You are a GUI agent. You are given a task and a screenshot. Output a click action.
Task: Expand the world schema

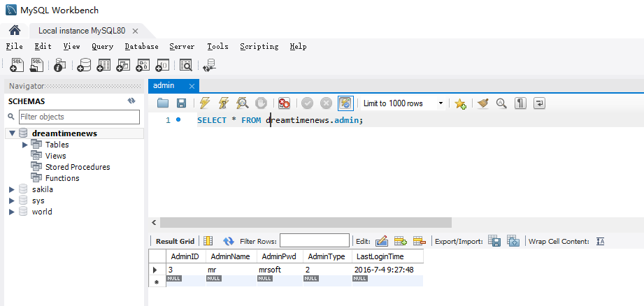[x=11, y=212]
